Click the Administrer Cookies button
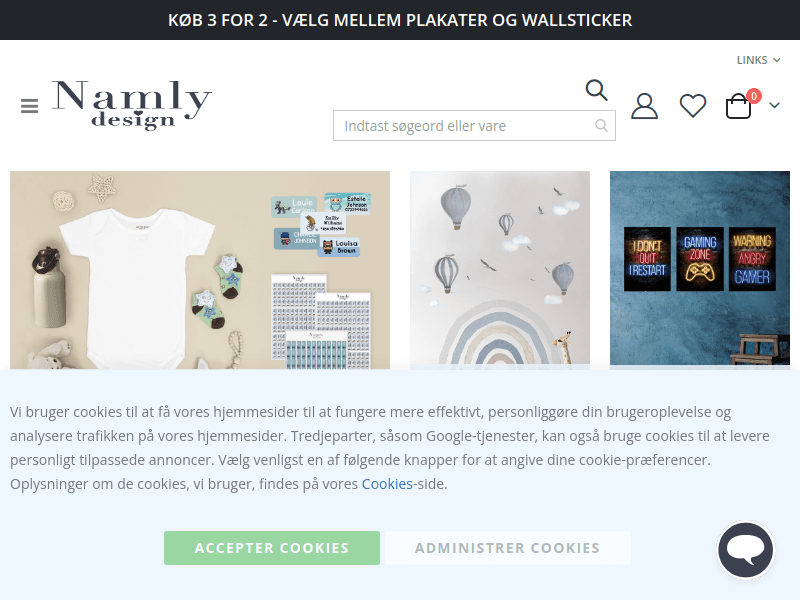Viewport: 800px width, 600px height. 508,548
